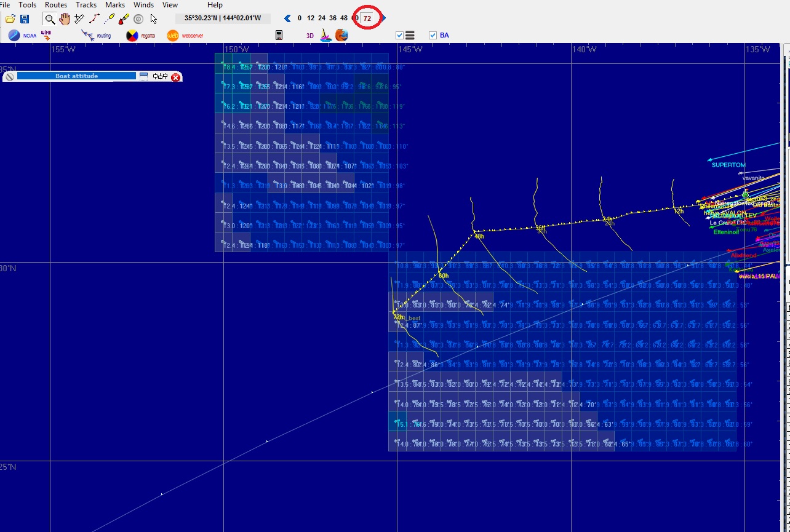This screenshot has width=790, height=532.
Task: Click the coordinates readout field
Action: click(x=223, y=18)
